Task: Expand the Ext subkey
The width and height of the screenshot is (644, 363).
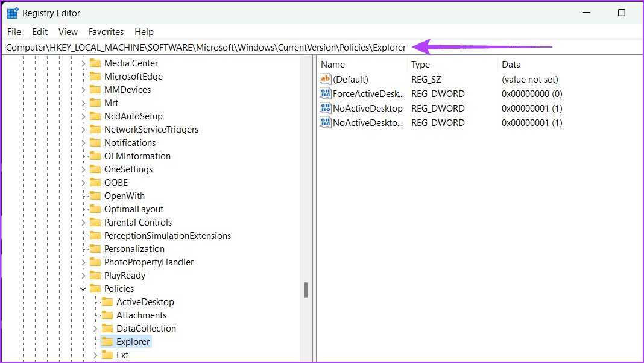Action: point(95,355)
